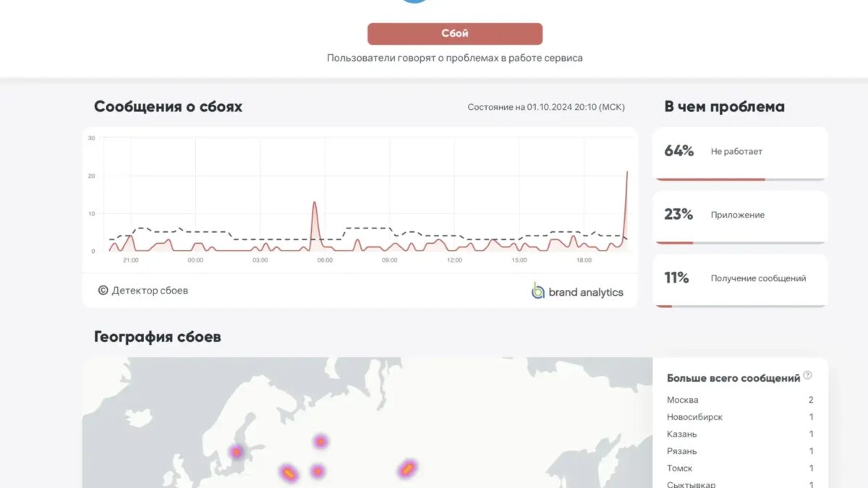Click the topmost heat spot on the map
868x488 pixels.
(x=320, y=441)
